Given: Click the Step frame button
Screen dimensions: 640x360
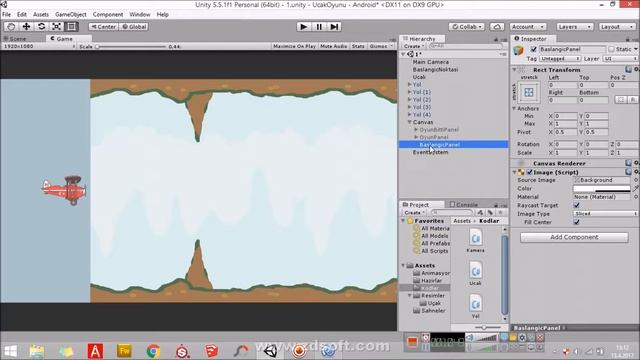Looking at the screenshot, I should tap(334, 27).
